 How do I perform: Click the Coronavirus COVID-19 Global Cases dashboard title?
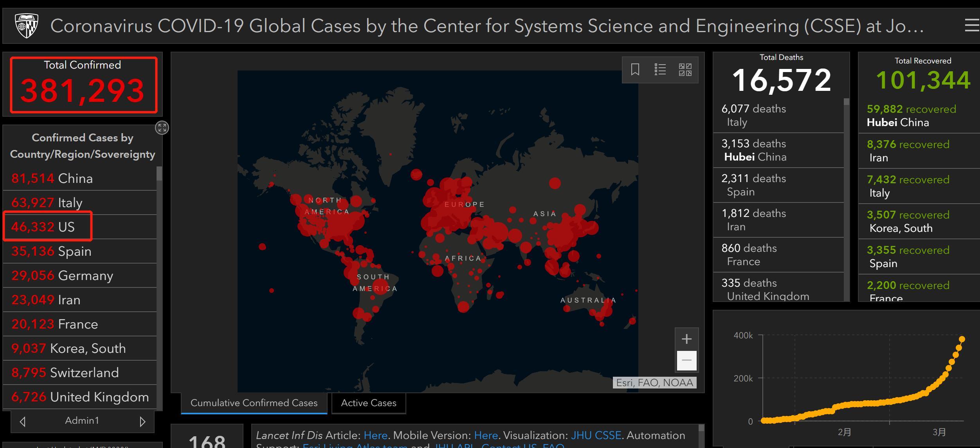(487, 26)
